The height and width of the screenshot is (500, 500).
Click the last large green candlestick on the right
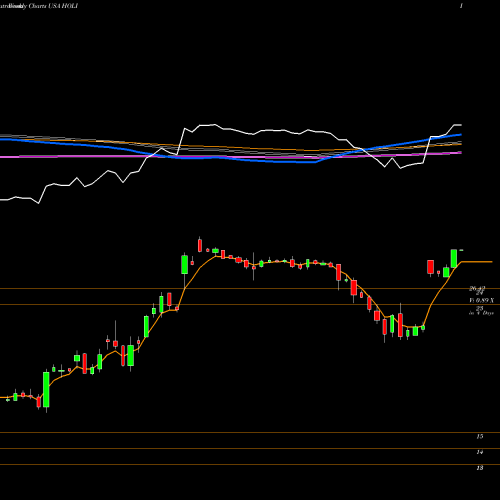(x=454, y=258)
